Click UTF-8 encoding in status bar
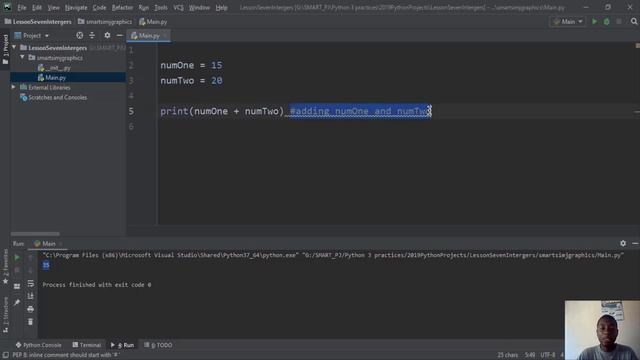 click(548, 355)
